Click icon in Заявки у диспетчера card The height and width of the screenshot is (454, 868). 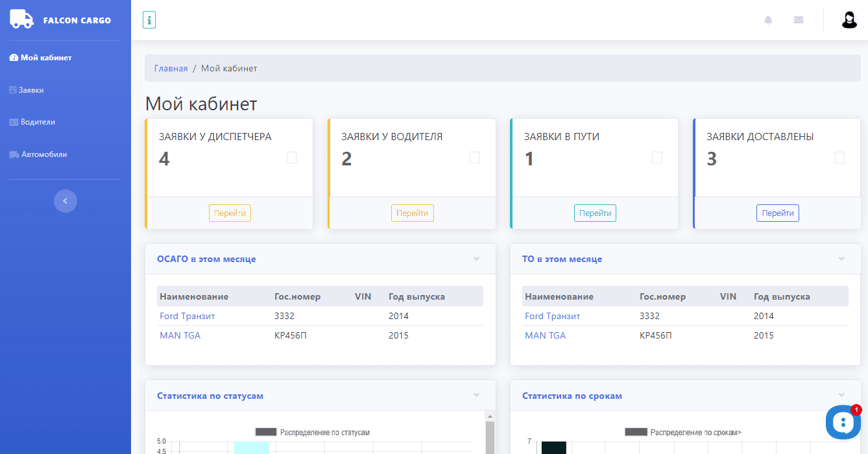[292, 158]
